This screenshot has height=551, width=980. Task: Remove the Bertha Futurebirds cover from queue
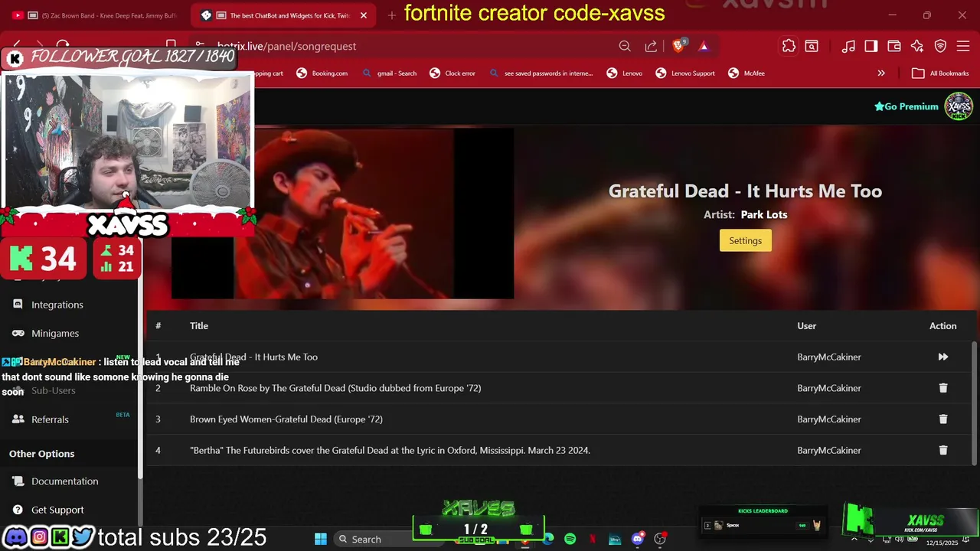click(942, 450)
